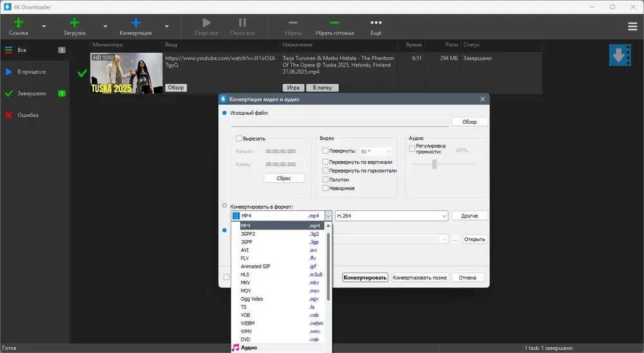Screen dimensions: 644x353
Task: Click Обзор button in conversion dialog
Action: (x=469, y=122)
